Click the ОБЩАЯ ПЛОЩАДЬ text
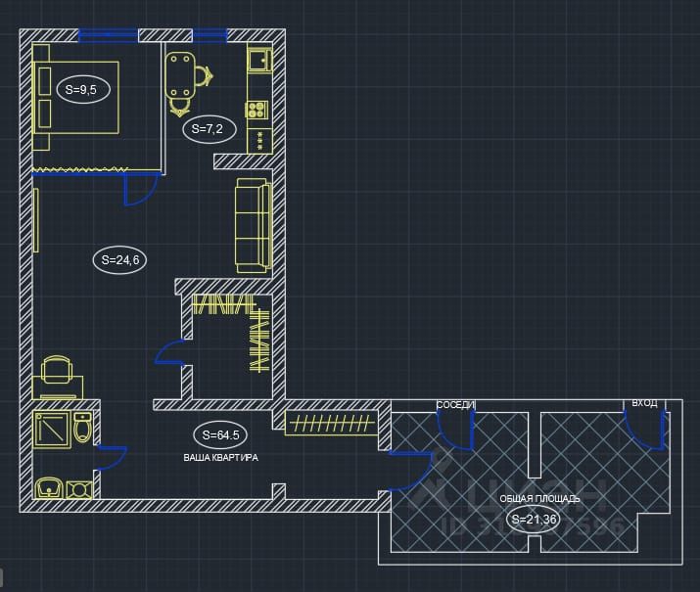The height and width of the screenshot is (592, 700). (539, 499)
